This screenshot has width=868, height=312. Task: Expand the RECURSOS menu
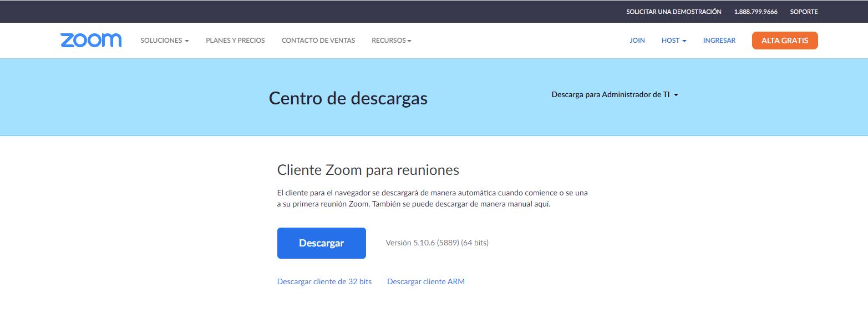(391, 41)
